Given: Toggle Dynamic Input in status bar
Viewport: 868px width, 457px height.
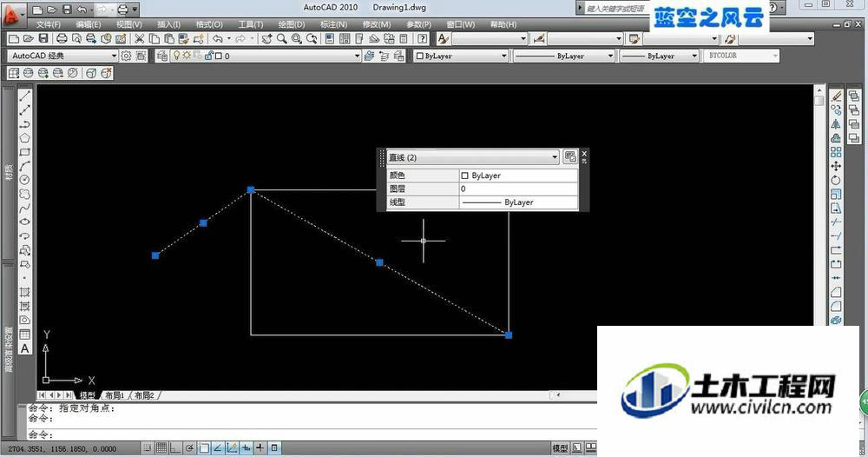Looking at the screenshot, I should click(246, 447).
